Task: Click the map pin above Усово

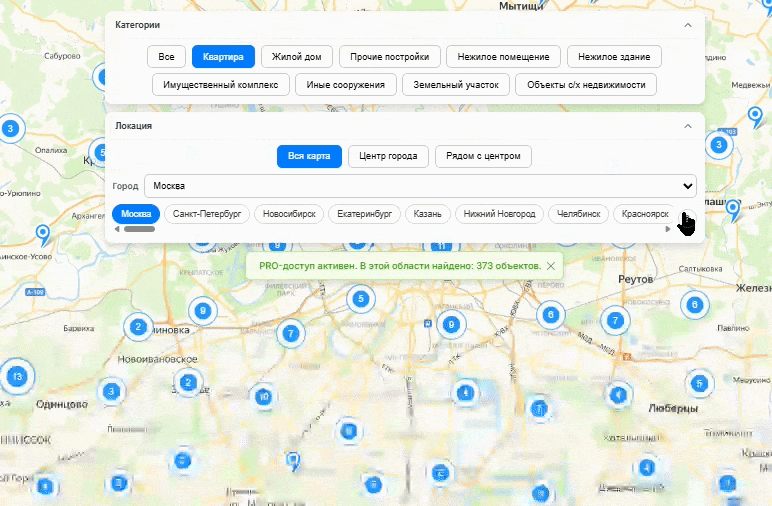Action: pos(43,235)
